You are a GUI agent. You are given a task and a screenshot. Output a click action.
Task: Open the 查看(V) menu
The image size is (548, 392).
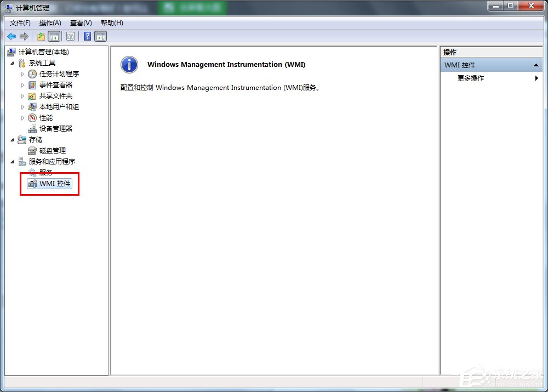pos(80,22)
